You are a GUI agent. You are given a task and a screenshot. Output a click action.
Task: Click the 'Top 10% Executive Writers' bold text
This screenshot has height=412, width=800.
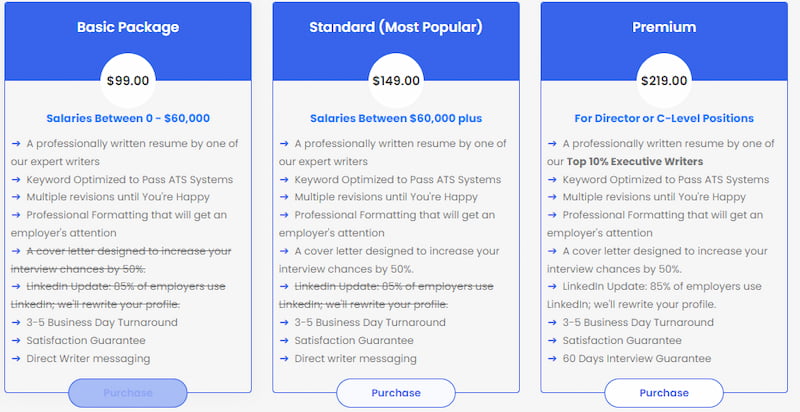[635, 162]
